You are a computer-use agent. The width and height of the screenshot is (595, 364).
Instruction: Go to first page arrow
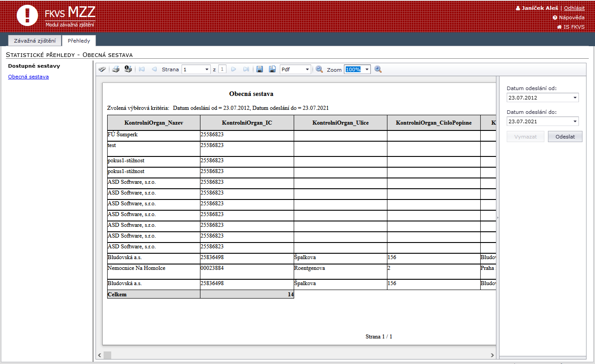click(x=142, y=69)
